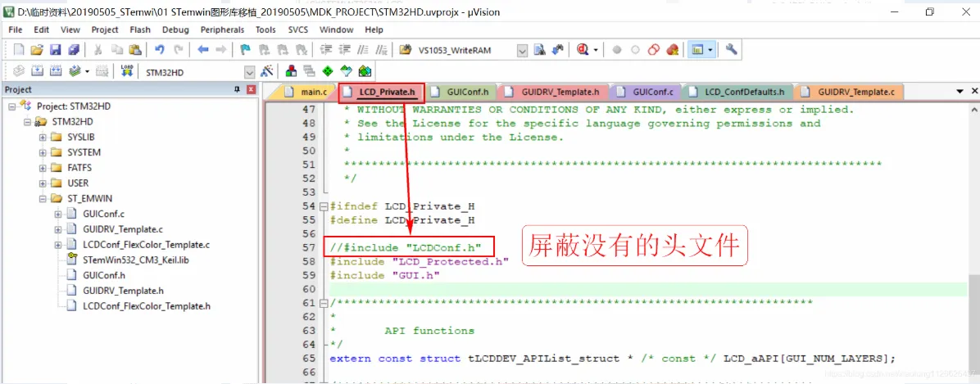Collapse the comment block at line 61

point(323,303)
